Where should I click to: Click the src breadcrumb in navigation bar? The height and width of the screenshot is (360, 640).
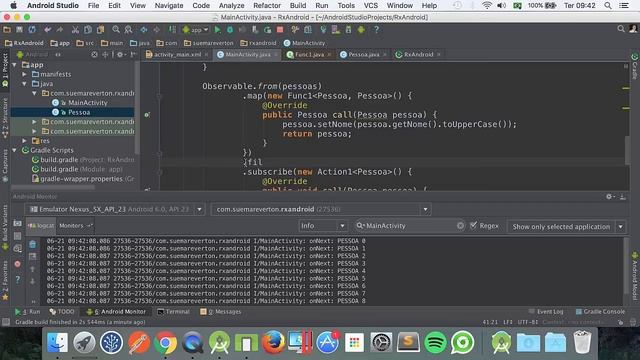(85, 43)
